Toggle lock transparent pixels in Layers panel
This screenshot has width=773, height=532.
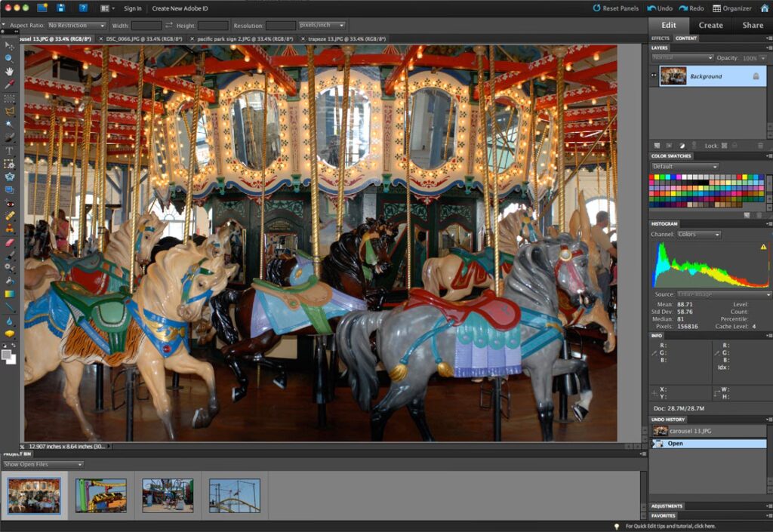click(723, 145)
